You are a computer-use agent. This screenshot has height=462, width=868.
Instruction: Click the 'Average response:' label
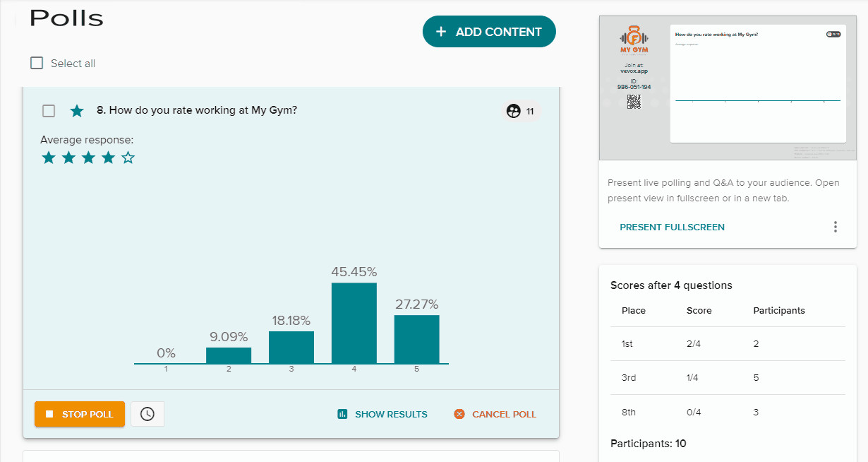click(x=87, y=140)
